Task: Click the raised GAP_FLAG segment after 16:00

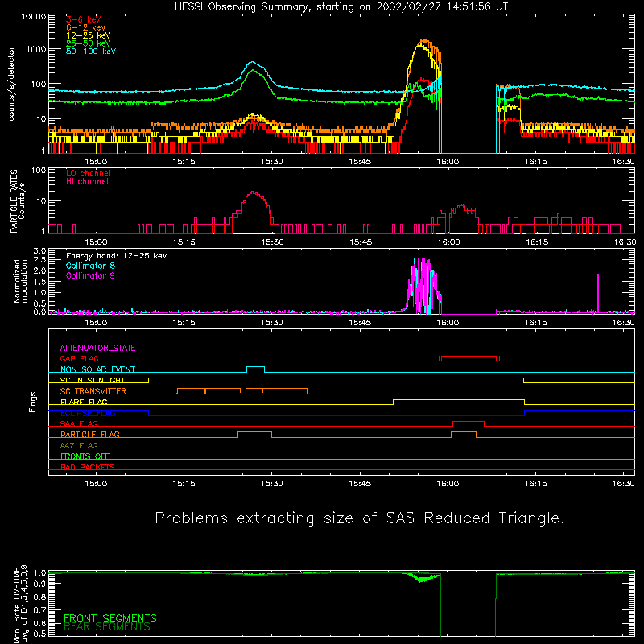Action: [x=469, y=357]
